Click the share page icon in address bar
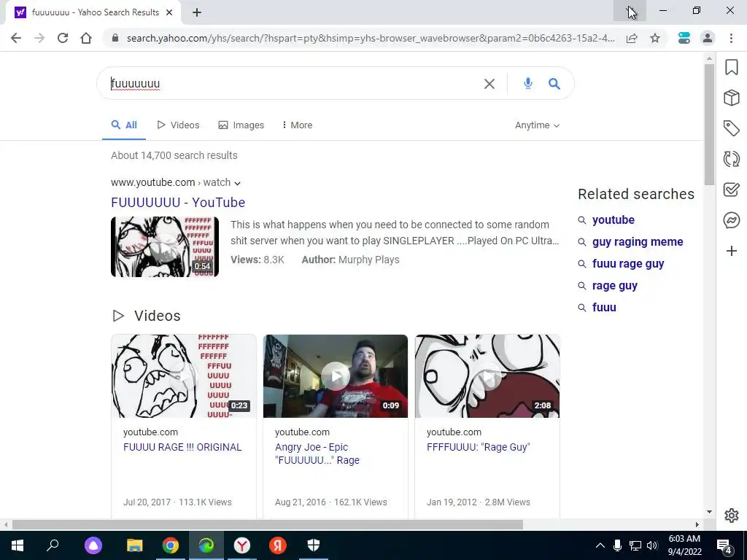The height and width of the screenshot is (560, 747). 632,38
